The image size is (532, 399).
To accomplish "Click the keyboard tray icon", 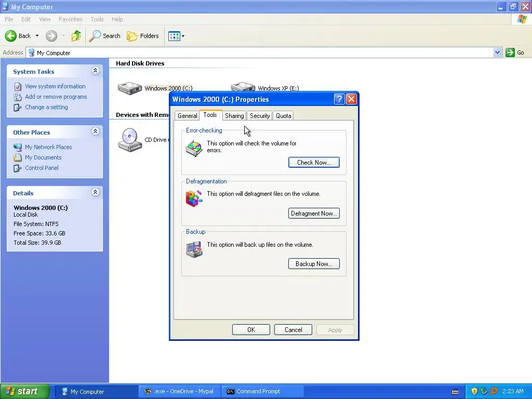I will click(455, 392).
